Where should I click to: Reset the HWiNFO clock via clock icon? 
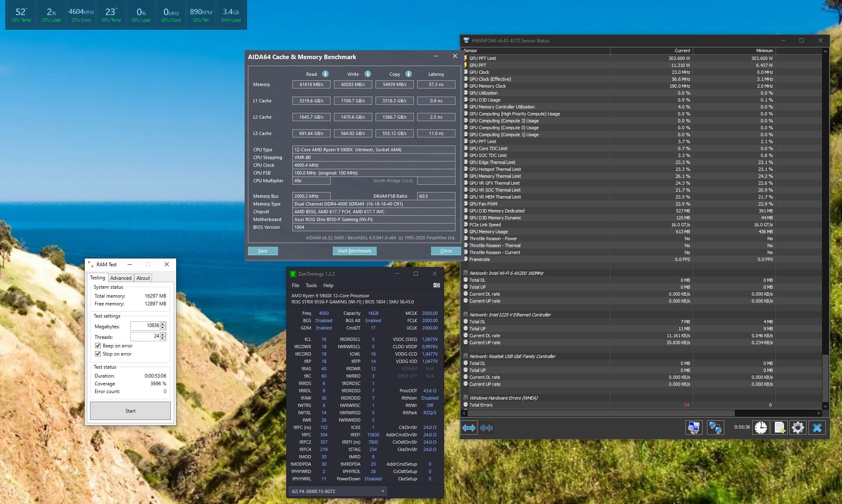click(x=760, y=427)
